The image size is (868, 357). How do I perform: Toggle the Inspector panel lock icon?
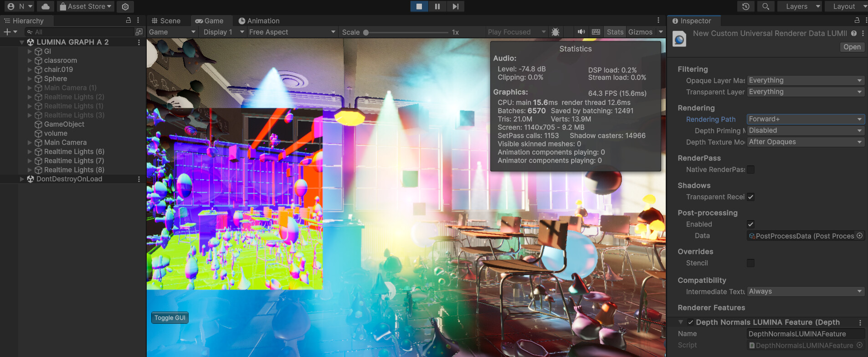857,21
